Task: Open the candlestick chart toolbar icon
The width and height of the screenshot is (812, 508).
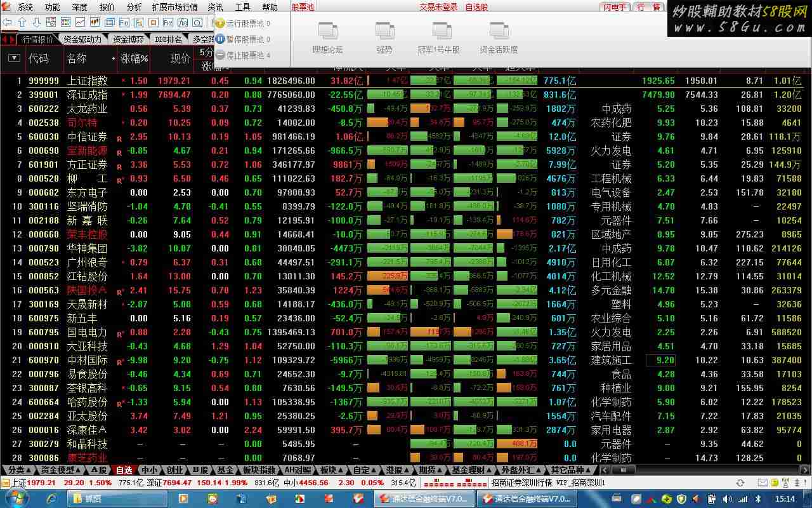Action: (95, 22)
